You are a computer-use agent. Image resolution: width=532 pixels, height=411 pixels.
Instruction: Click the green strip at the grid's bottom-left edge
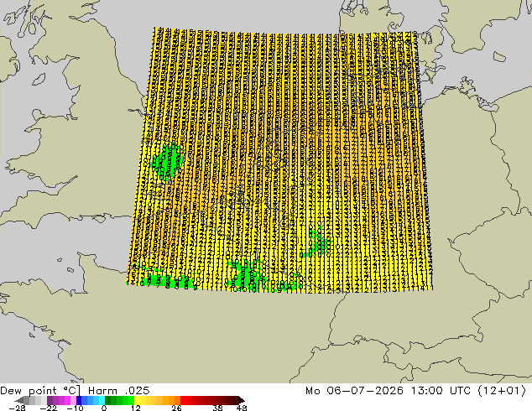pyautogui.click(x=161, y=281)
